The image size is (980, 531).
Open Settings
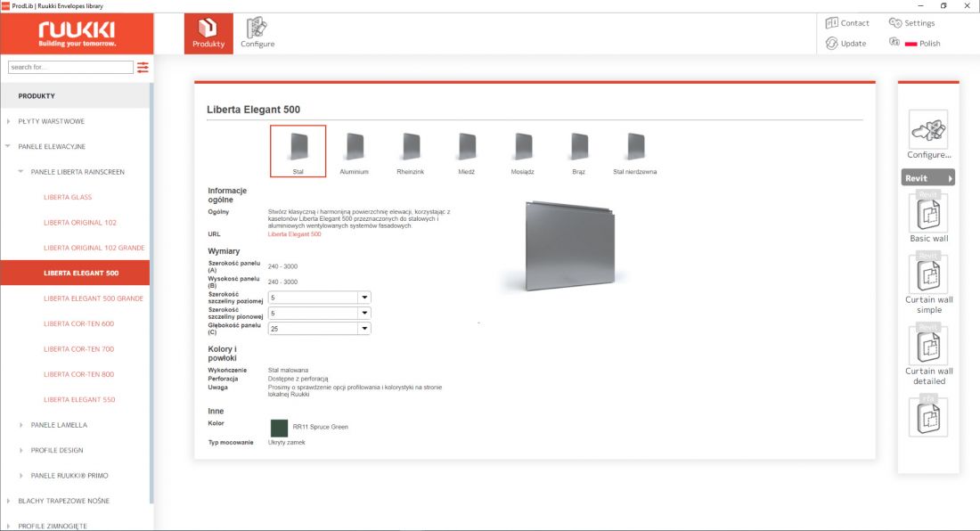(x=912, y=23)
